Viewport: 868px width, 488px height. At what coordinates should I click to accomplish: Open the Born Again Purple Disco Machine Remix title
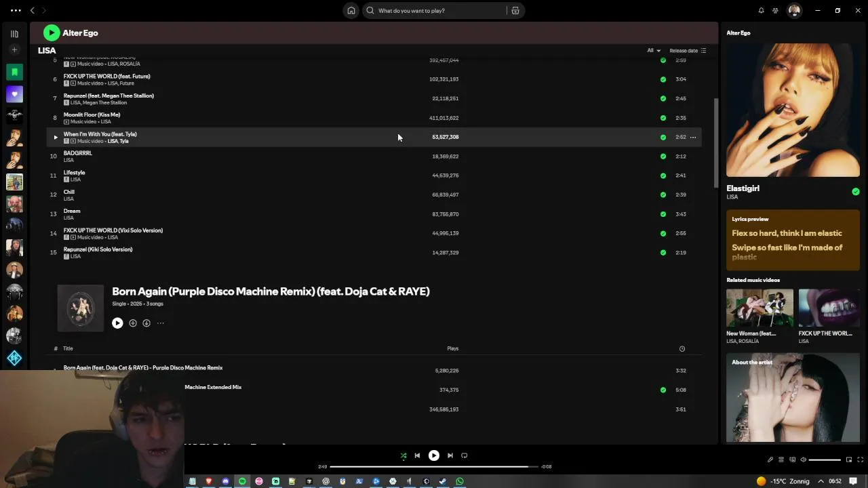click(271, 291)
